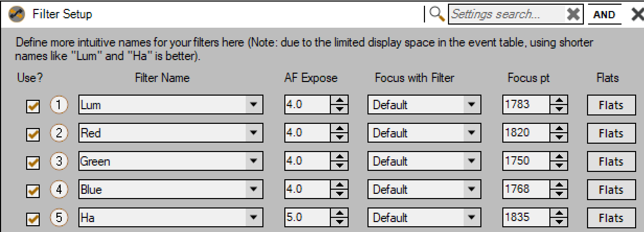644x232 pixels.
Task: Clear the settings search box
Action: pyautogui.click(x=573, y=15)
